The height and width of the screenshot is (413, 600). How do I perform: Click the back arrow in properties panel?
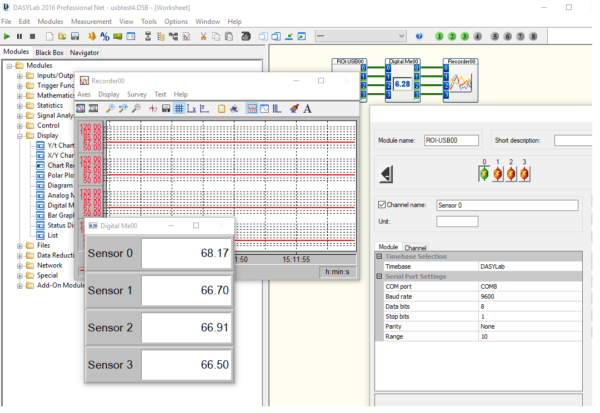pos(386,175)
